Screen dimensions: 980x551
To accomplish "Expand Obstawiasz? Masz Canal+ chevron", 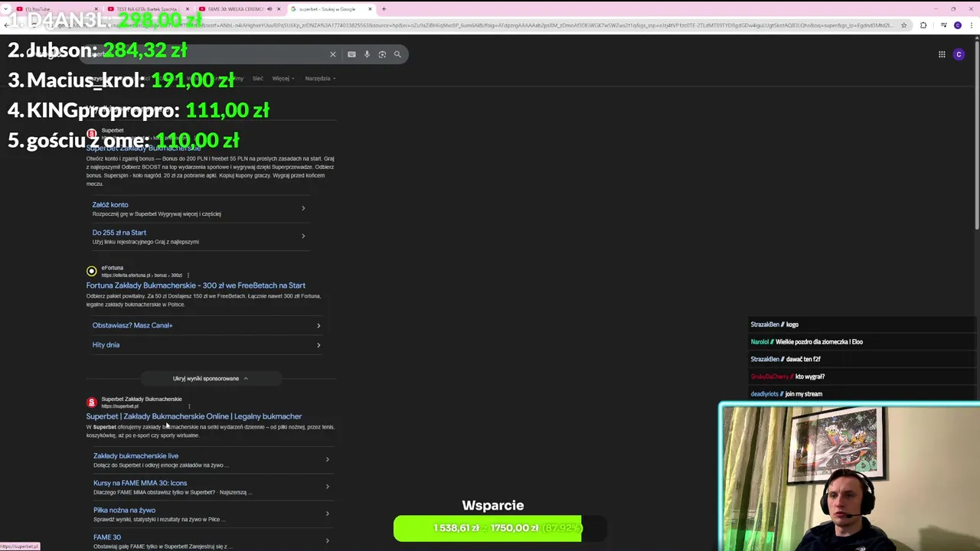I will (x=318, y=326).
